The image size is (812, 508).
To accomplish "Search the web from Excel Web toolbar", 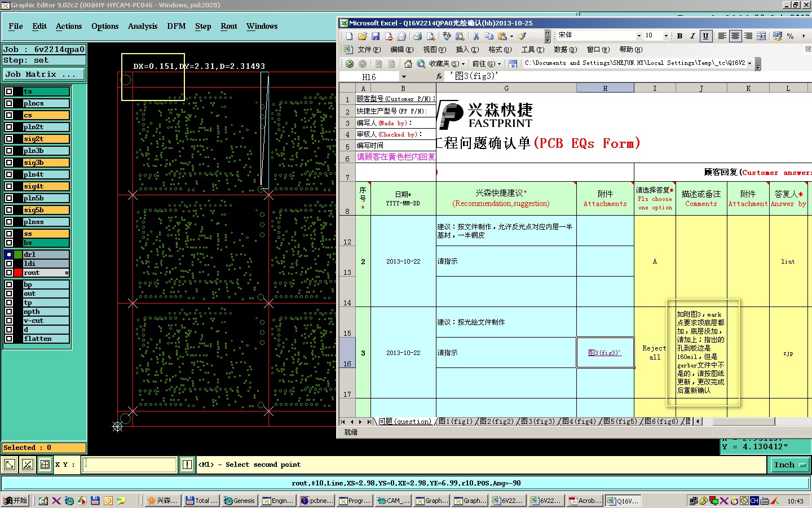I will point(421,64).
